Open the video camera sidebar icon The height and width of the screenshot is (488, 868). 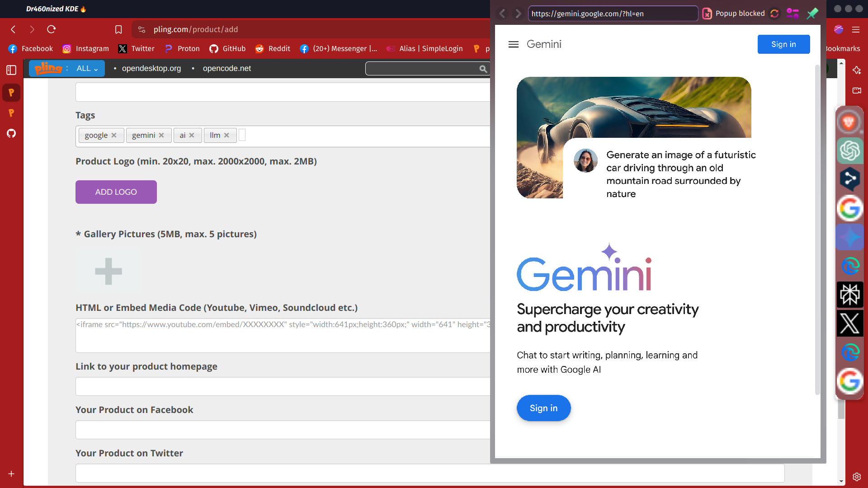[x=857, y=90]
